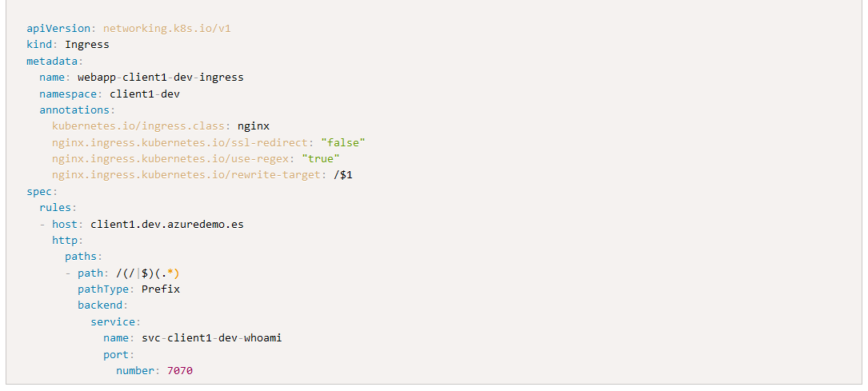This screenshot has height=391, width=868.
Task: Click the client1-dev namespace value
Action: 145,94
